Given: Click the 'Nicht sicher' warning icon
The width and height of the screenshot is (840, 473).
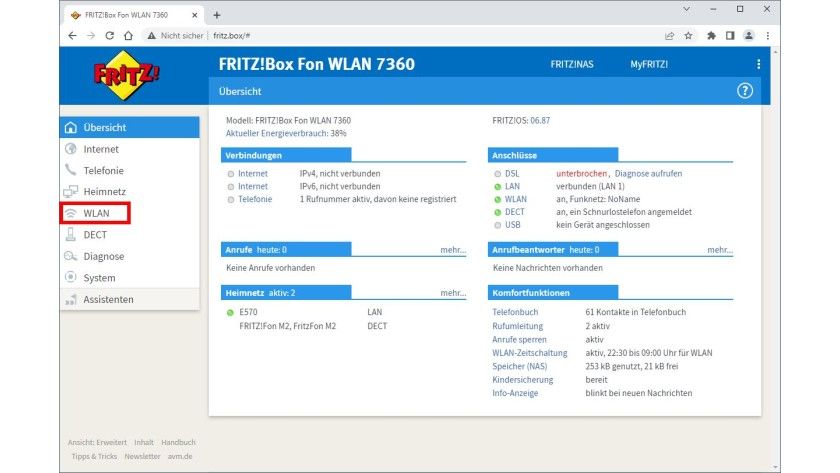Looking at the screenshot, I should click(x=152, y=35).
